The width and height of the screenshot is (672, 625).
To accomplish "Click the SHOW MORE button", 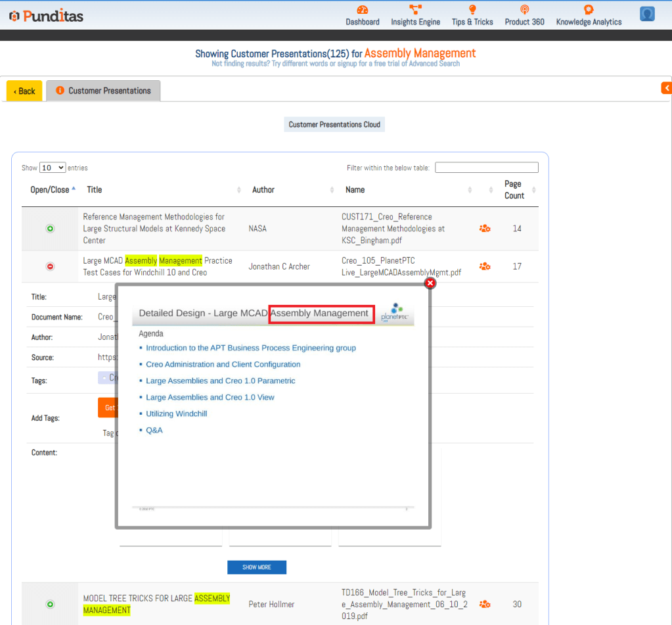I will coord(256,567).
